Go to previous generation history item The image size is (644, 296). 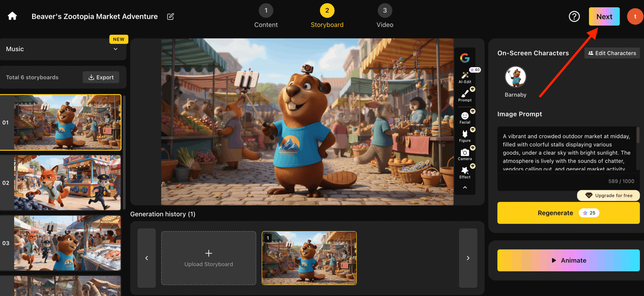pos(147,258)
